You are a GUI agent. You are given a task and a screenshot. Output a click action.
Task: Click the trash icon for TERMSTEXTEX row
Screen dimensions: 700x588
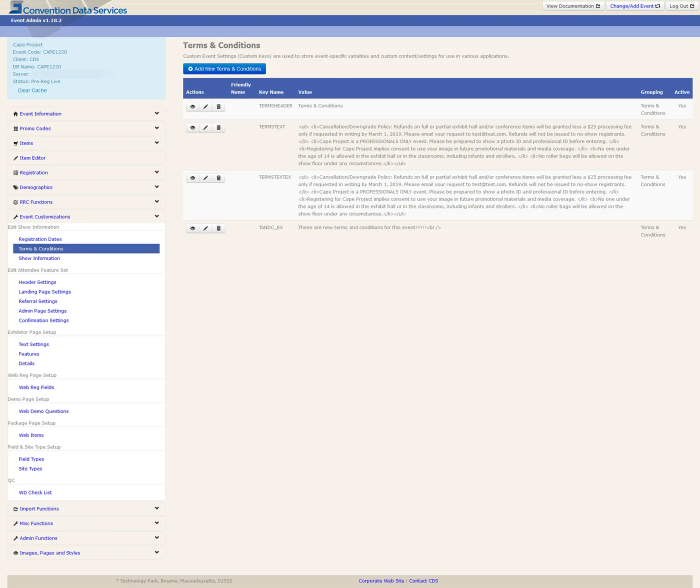[x=218, y=178]
